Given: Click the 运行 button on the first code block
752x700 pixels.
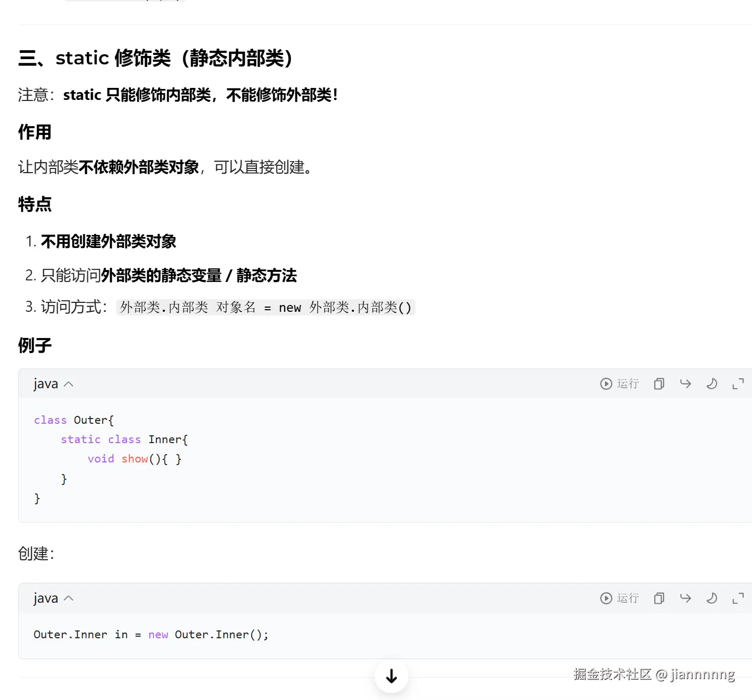Looking at the screenshot, I should click(627, 383).
